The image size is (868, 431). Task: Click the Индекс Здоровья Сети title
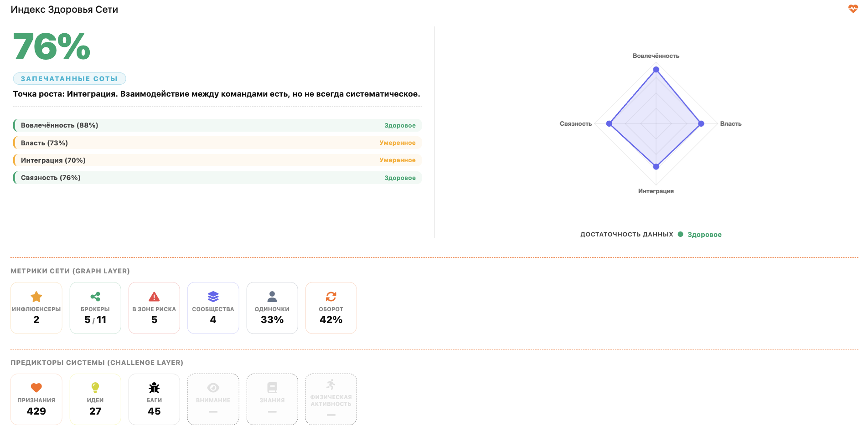(x=64, y=10)
